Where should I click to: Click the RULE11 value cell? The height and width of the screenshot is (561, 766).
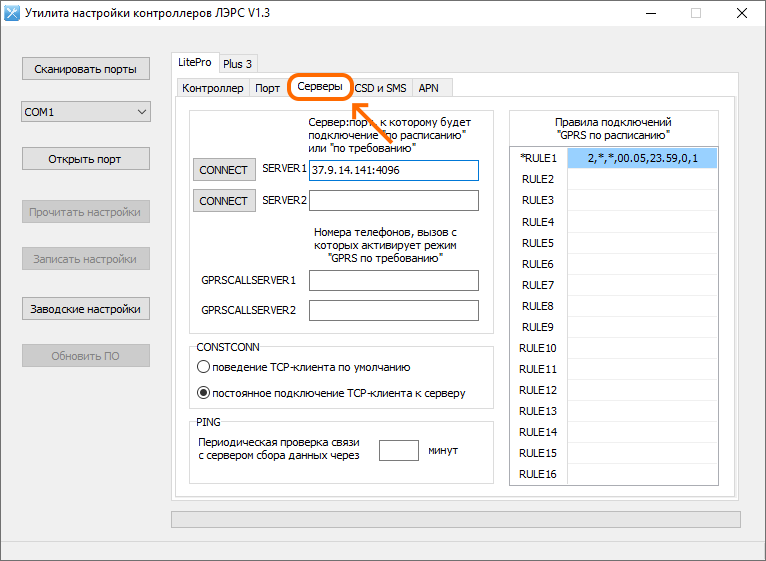[642, 368]
